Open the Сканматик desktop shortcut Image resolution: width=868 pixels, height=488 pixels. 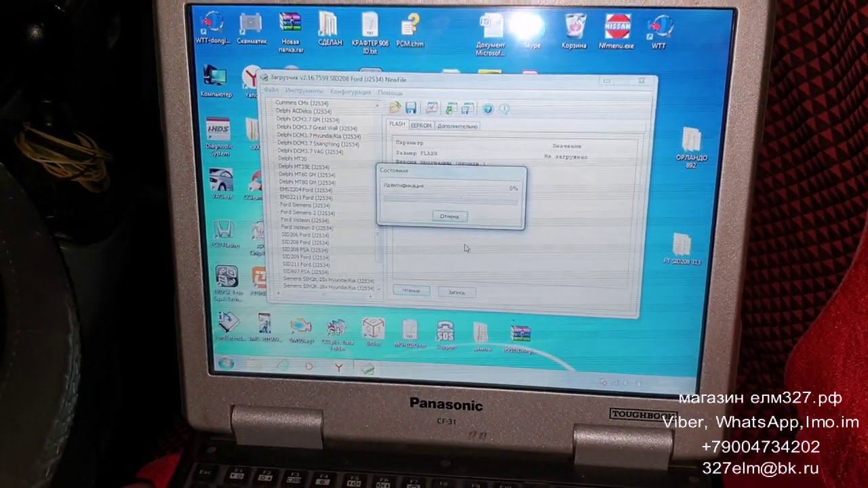(x=252, y=28)
